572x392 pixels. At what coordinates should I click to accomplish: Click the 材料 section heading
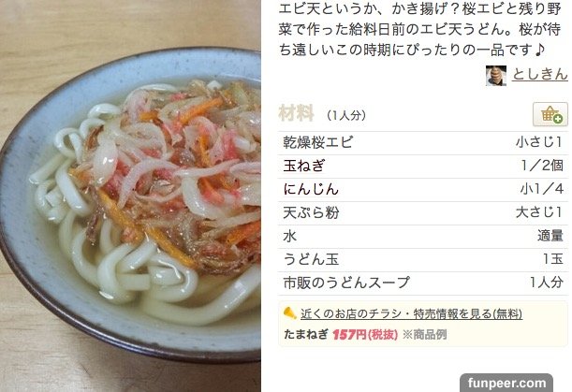point(296,113)
